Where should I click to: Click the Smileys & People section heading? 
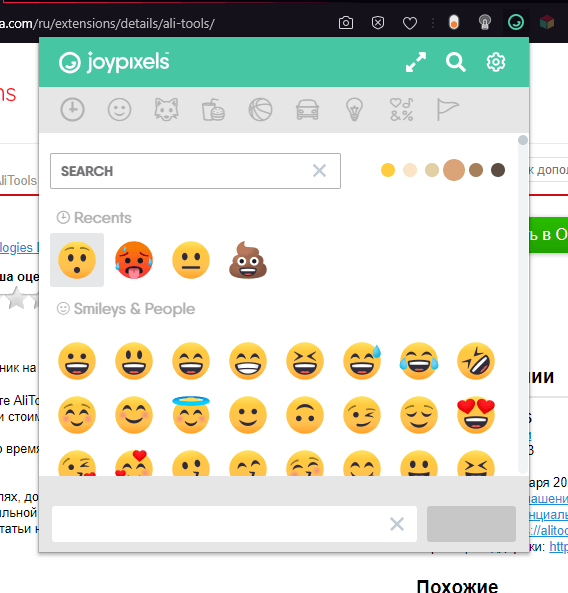[126, 309]
